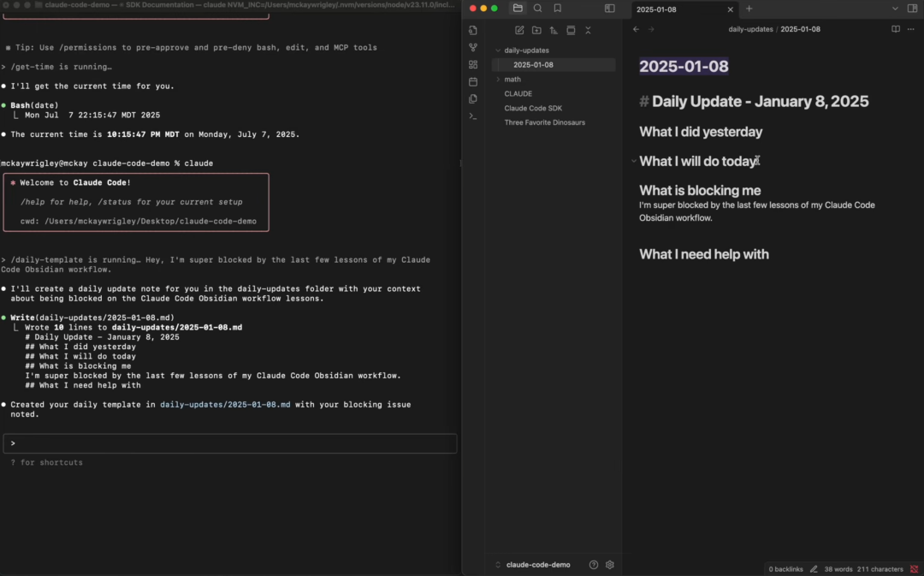
Task: Click the terminal window title bar
Action: click(230, 5)
